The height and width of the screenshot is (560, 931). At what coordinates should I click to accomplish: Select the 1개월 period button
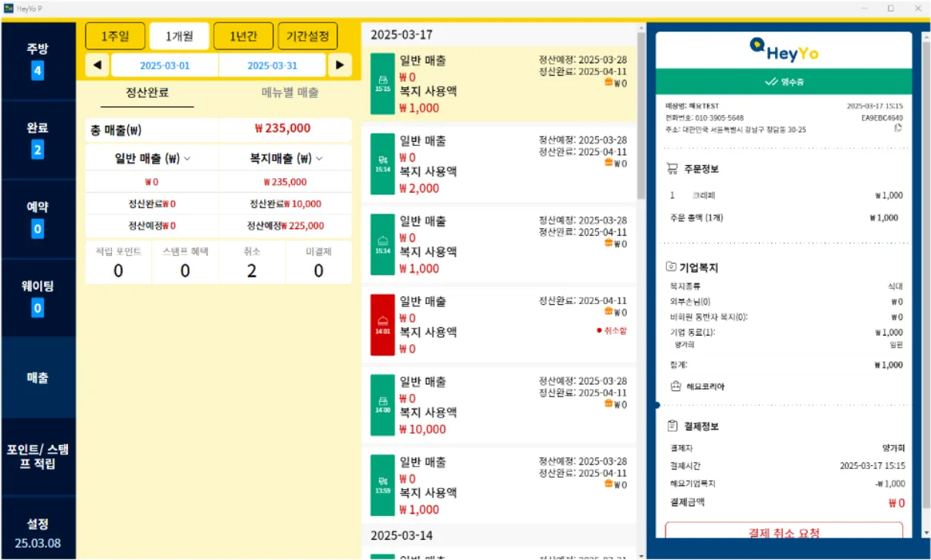point(178,35)
